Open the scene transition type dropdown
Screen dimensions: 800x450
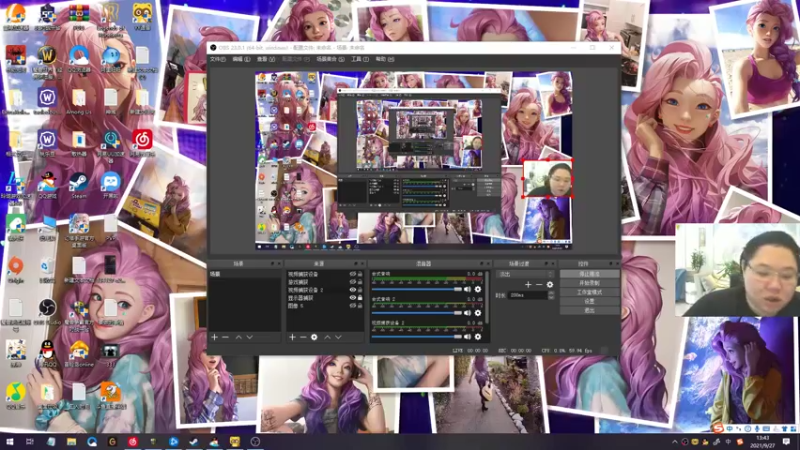(x=525, y=274)
